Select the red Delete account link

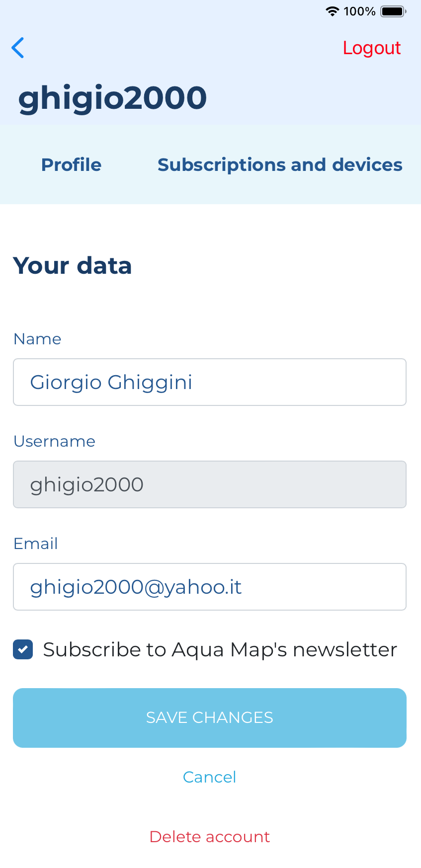[x=209, y=837]
